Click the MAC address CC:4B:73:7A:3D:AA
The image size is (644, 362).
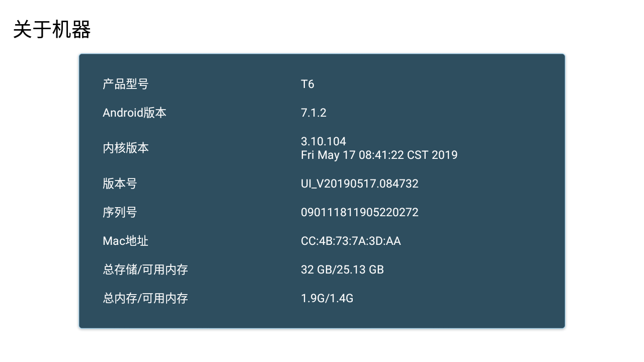pos(351,241)
